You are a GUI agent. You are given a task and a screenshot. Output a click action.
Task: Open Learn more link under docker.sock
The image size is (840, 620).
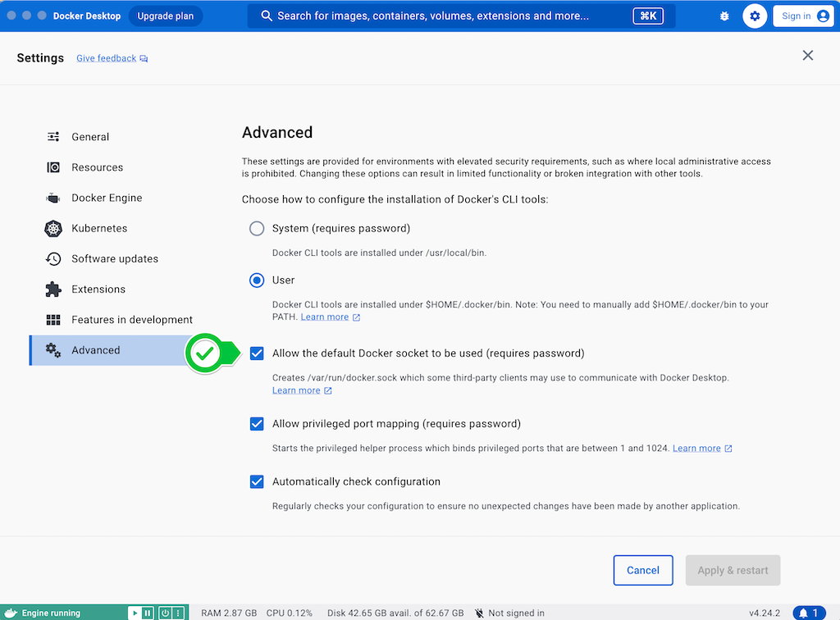pyautogui.click(x=296, y=390)
